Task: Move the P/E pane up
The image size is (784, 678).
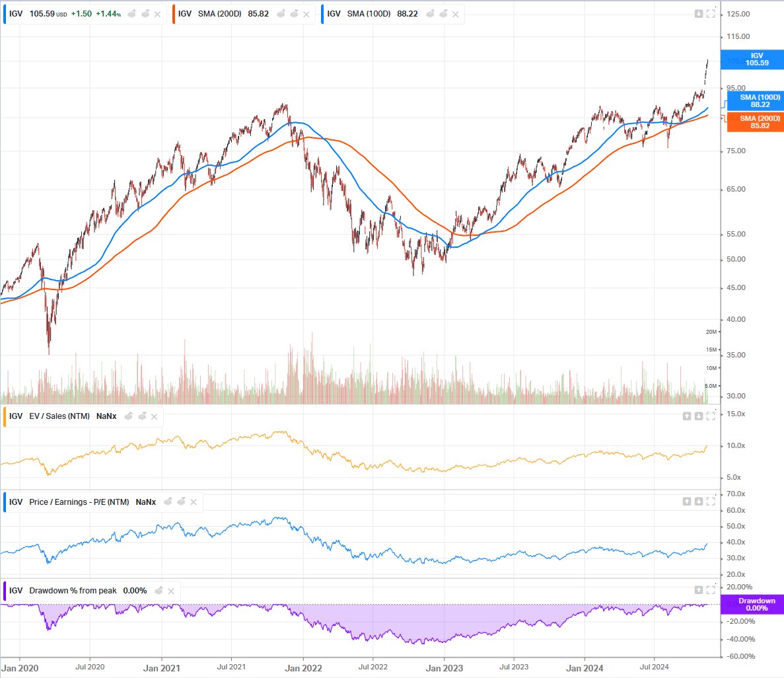Action: tap(687, 502)
